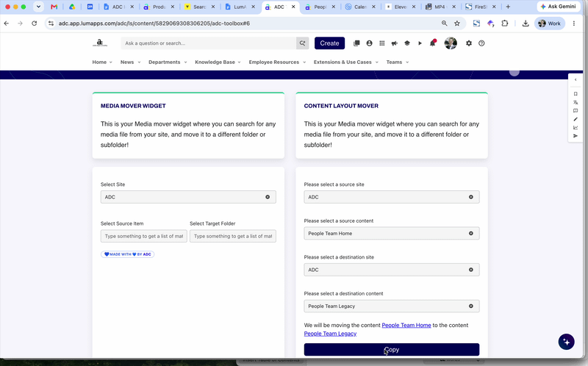Click the Create button
Screen dimensions: 588x366
[329, 43]
